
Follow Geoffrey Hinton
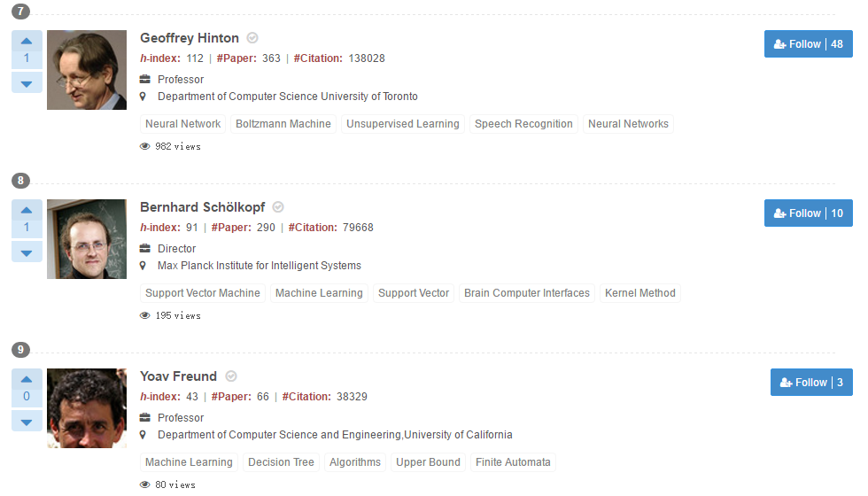click(x=808, y=44)
